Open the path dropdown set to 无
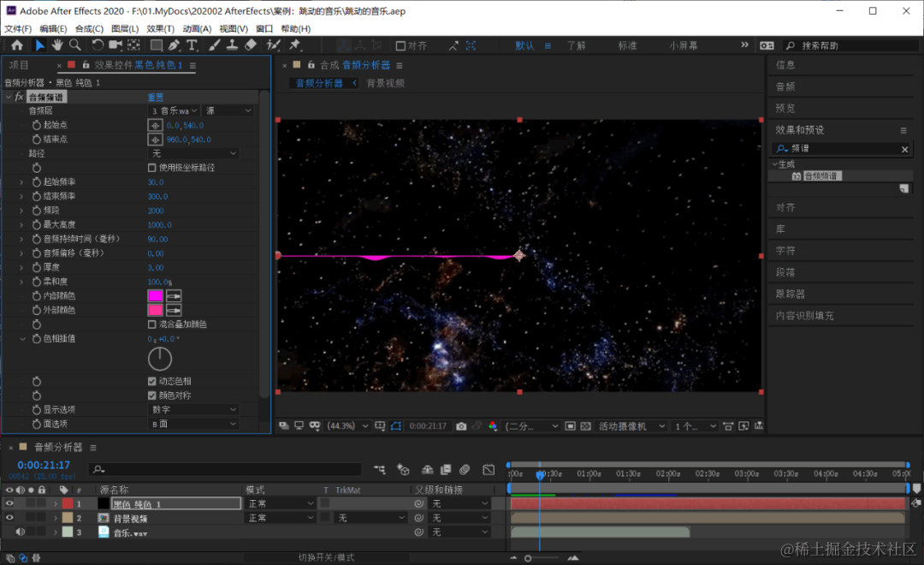 coord(193,153)
